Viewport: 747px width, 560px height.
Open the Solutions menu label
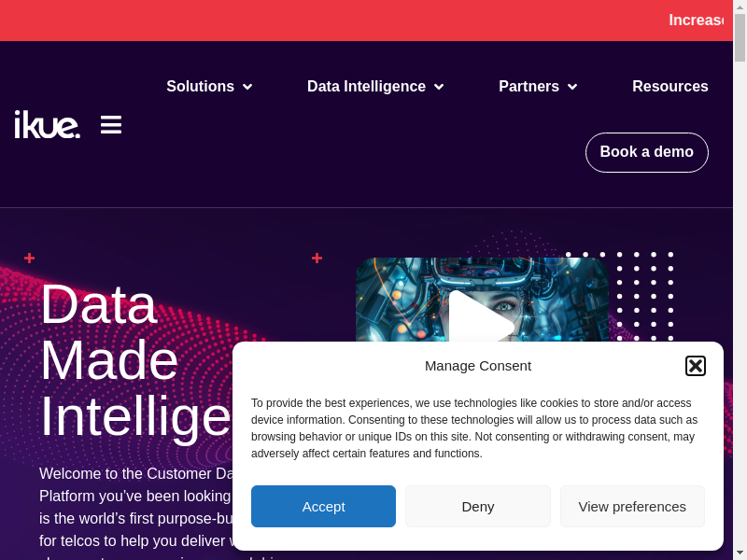coord(200,87)
